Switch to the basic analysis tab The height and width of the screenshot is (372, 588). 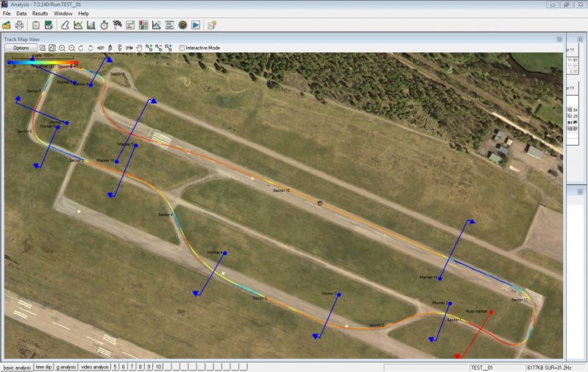coord(17,368)
